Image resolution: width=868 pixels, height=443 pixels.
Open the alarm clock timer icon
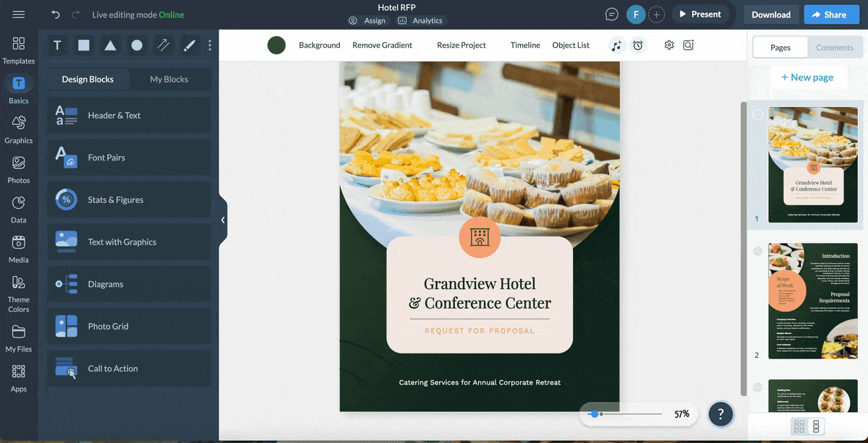tap(638, 46)
